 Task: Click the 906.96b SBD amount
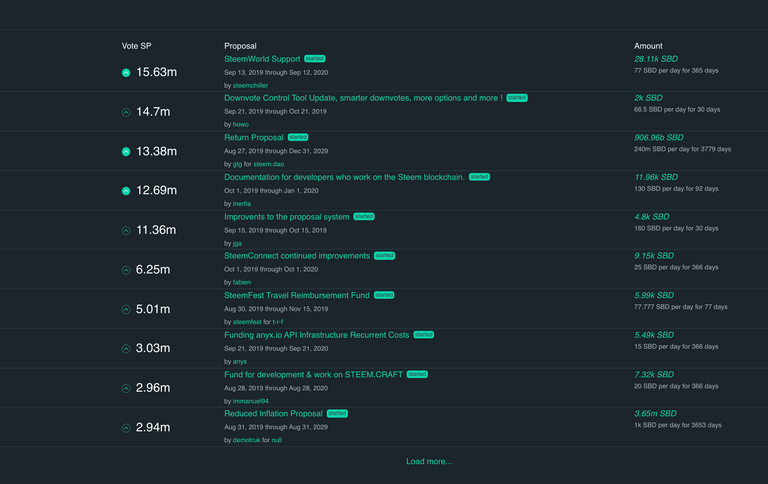tap(659, 138)
